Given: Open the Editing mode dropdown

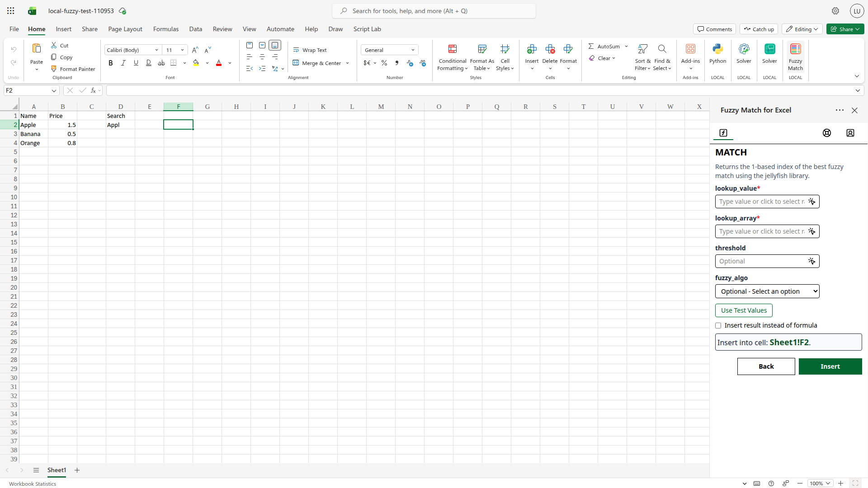Looking at the screenshot, I should pos(802,29).
